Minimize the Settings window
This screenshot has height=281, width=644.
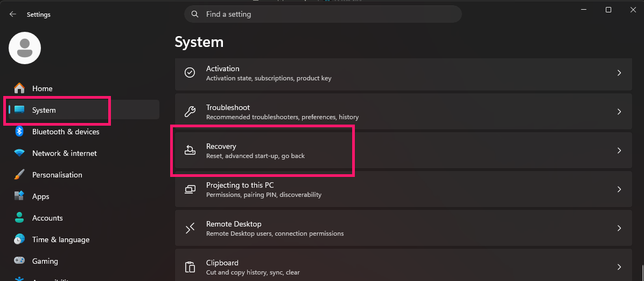(584, 10)
